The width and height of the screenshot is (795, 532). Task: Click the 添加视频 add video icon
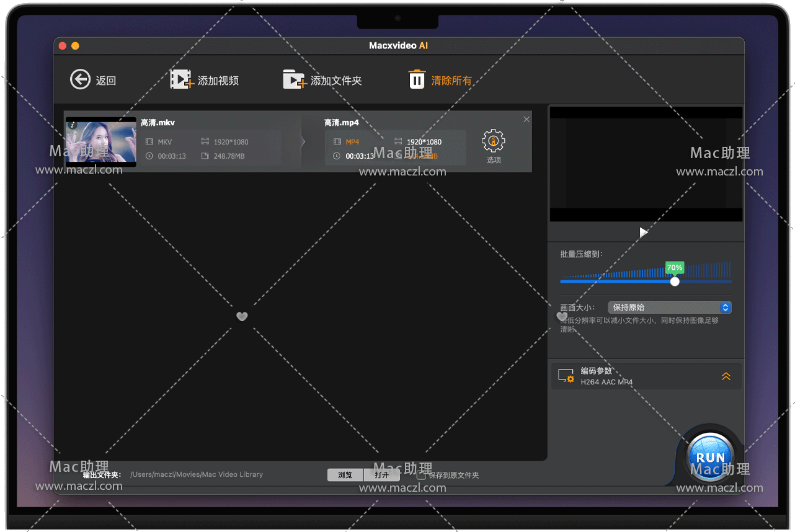181,80
